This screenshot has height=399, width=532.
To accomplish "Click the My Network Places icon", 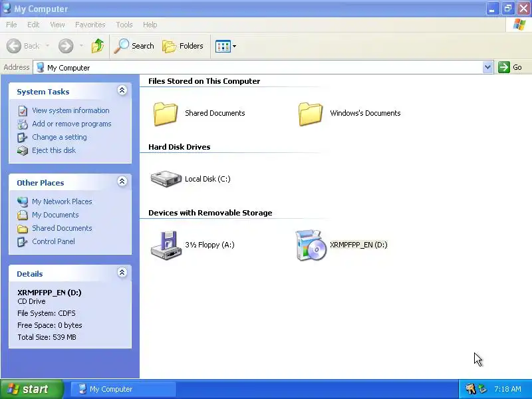I will pyautogui.click(x=23, y=201).
